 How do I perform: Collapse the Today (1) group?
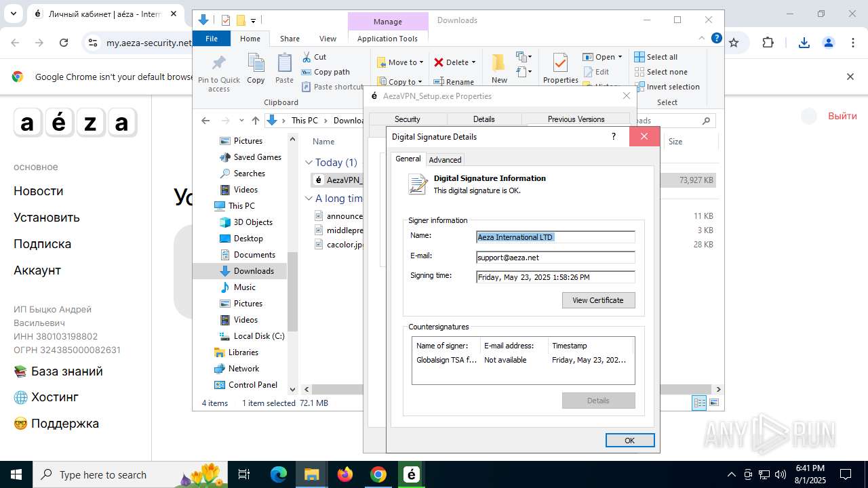coord(309,163)
